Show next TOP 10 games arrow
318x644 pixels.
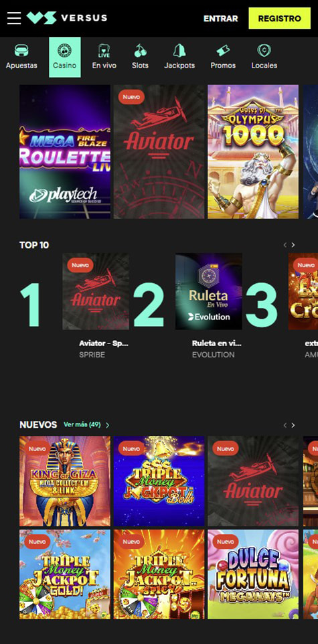(293, 245)
